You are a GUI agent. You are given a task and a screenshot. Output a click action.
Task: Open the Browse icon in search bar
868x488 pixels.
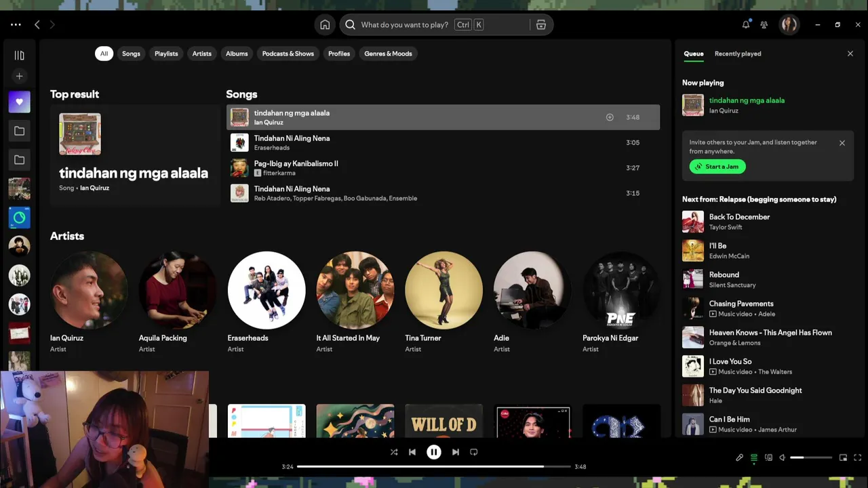(x=541, y=24)
